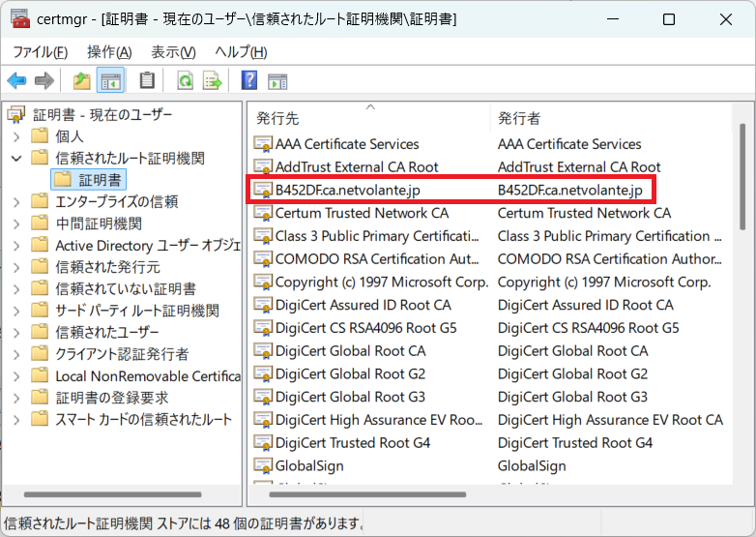Viewport: 756px width, 537px height.
Task: Click certificate icon of B452DF.ca.netvolante.jp
Action: (x=263, y=190)
